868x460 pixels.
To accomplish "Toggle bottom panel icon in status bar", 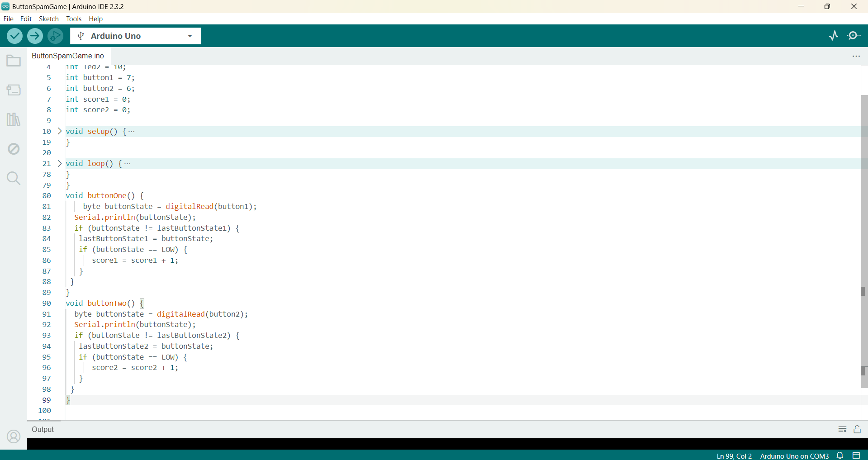I will click(856, 455).
